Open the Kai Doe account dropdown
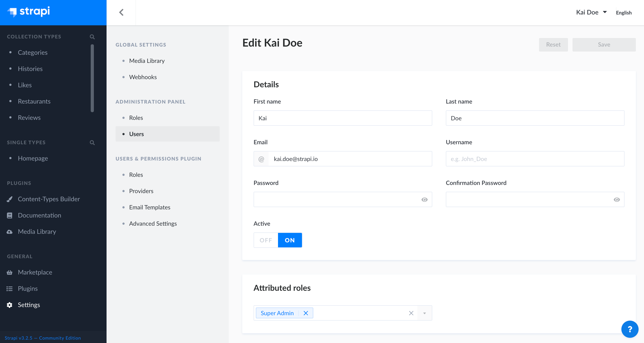Screen dimensions: 644x343 point(592,12)
